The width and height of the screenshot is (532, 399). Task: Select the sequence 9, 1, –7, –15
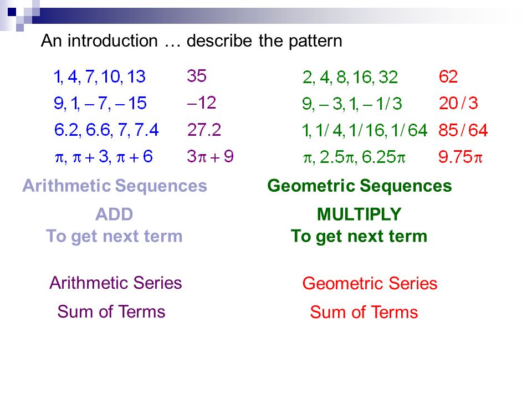click(x=100, y=103)
